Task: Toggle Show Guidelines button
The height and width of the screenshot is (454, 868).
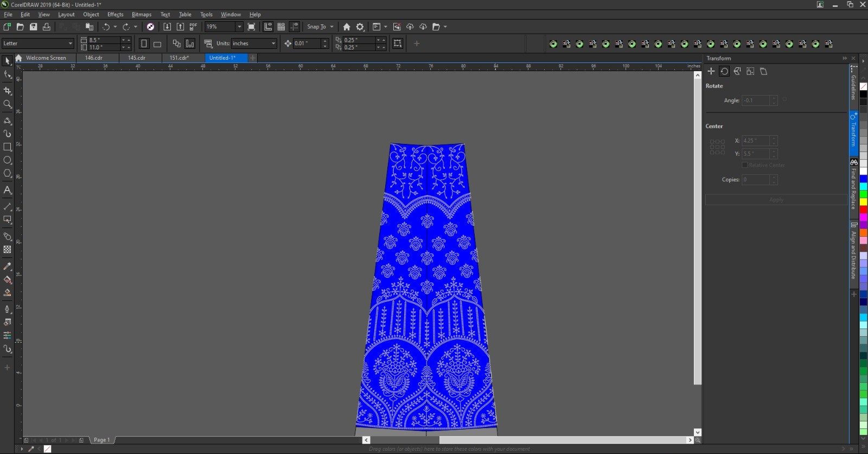Action: (x=295, y=27)
